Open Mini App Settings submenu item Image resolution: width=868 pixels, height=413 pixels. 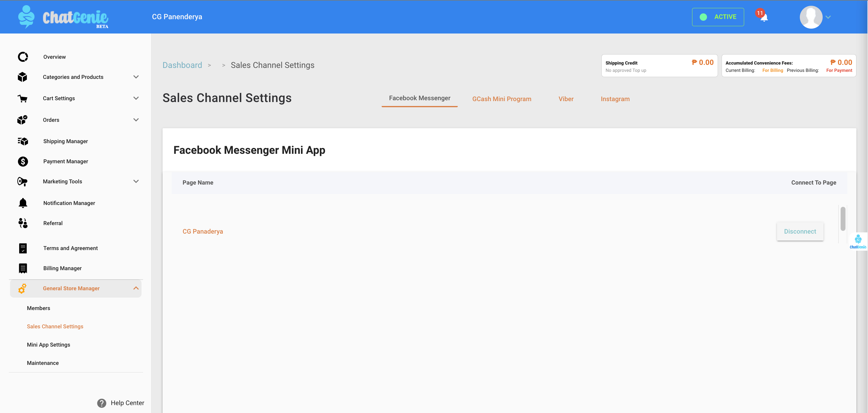[x=48, y=344]
